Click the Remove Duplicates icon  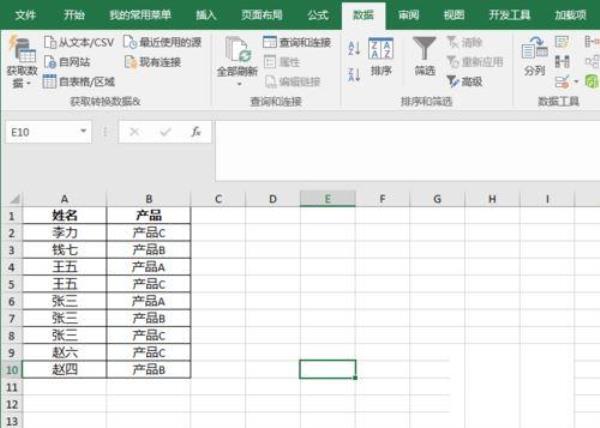tap(562, 62)
